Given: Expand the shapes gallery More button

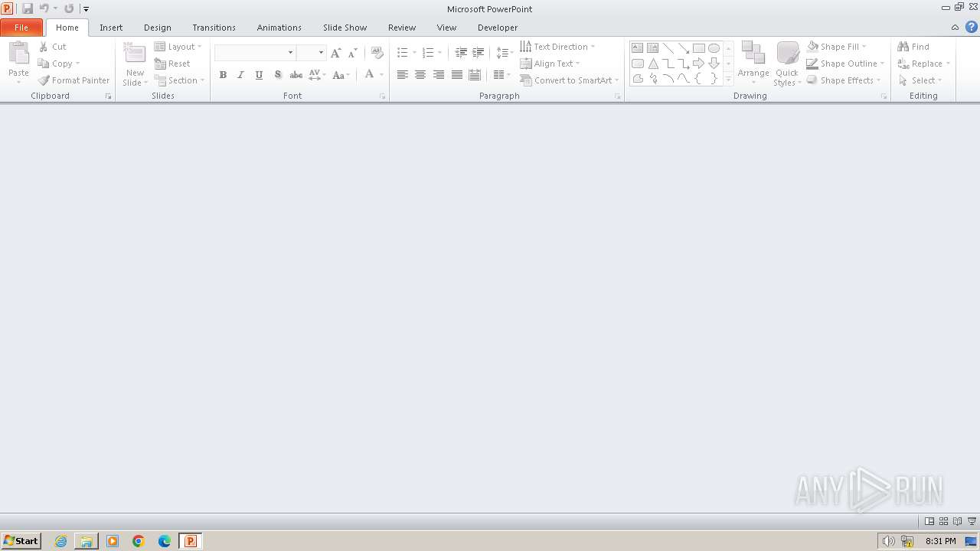Looking at the screenshot, I should [x=728, y=79].
